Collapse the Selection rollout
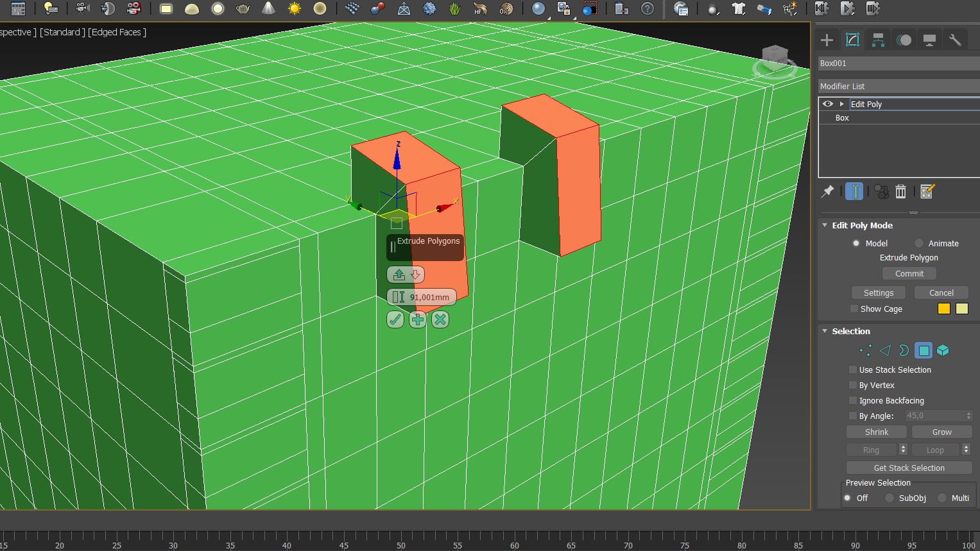The height and width of the screenshot is (551, 980). coord(825,331)
